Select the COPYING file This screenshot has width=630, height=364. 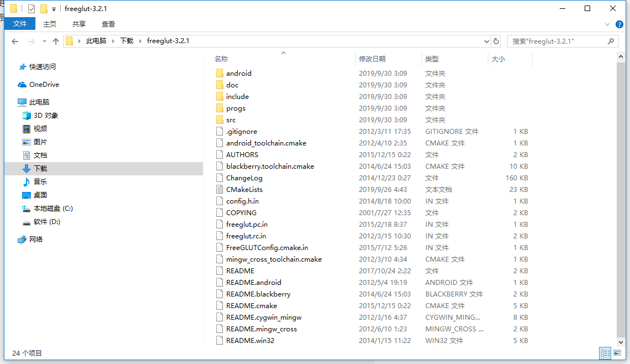tap(241, 212)
